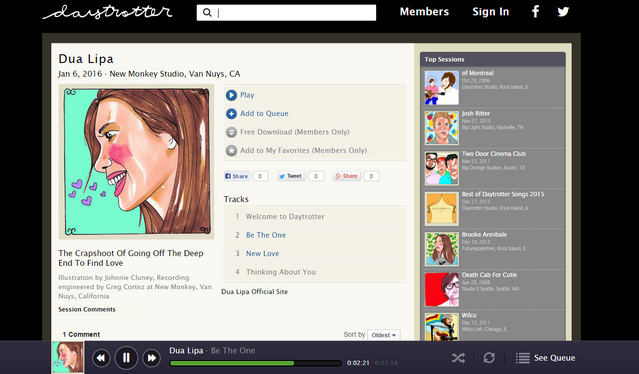Open Death Cab For Cutie title
Viewport: 639px width, 374px height.
click(489, 275)
